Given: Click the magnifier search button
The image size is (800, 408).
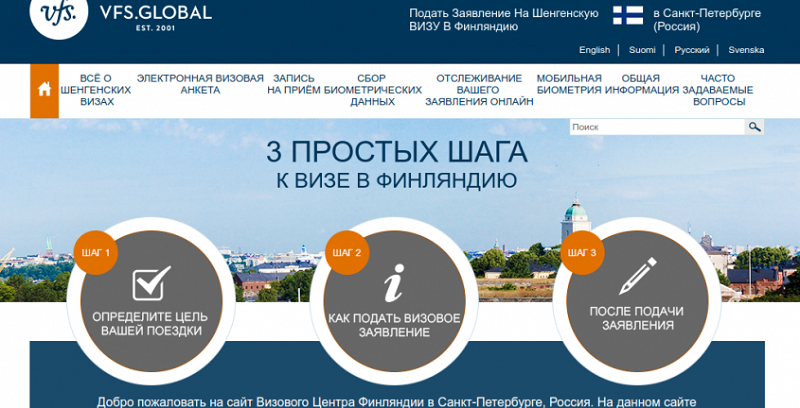Looking at the screenshot, I should coord(755,126).
